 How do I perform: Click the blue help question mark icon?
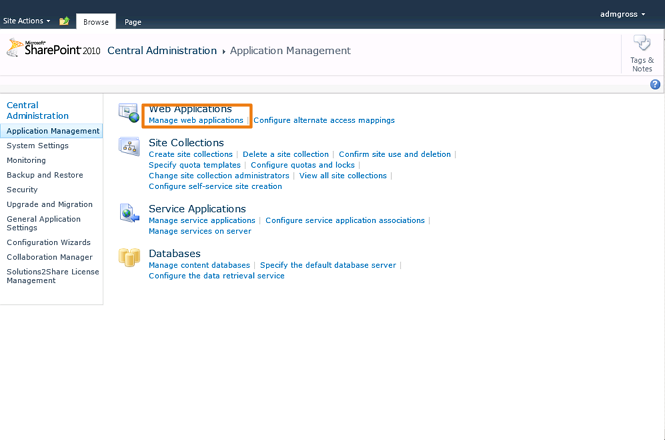pyautogui.click(x=655, y=84)
